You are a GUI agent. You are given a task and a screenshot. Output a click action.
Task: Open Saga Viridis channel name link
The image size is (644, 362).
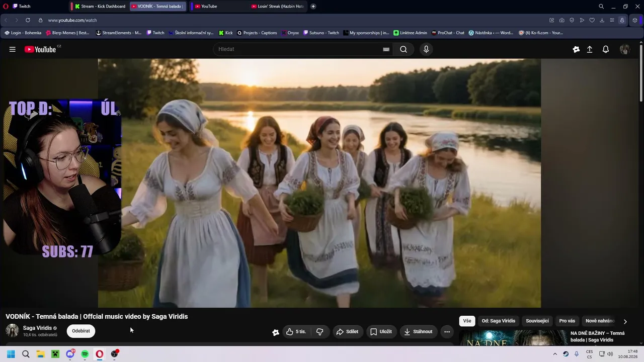click(x=37, y=328)
